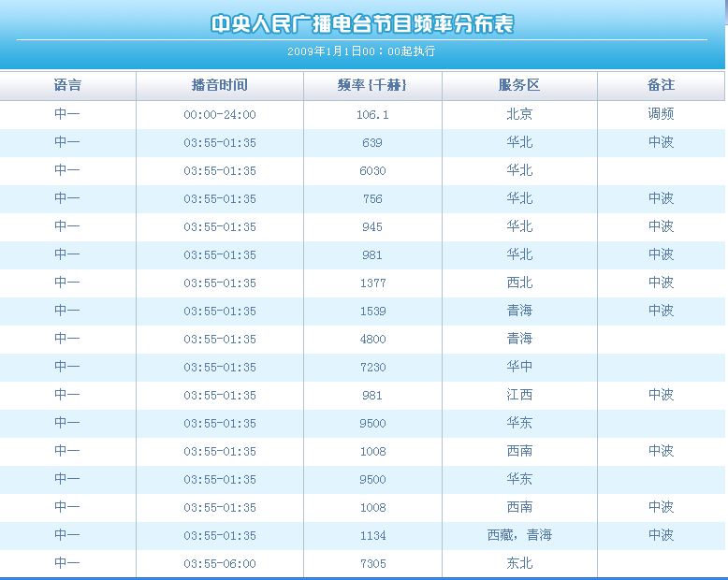The width and height of the screenshot is (728, 580).
Task: Click the 频率(千赫) column header
Action: coord(372,85)
